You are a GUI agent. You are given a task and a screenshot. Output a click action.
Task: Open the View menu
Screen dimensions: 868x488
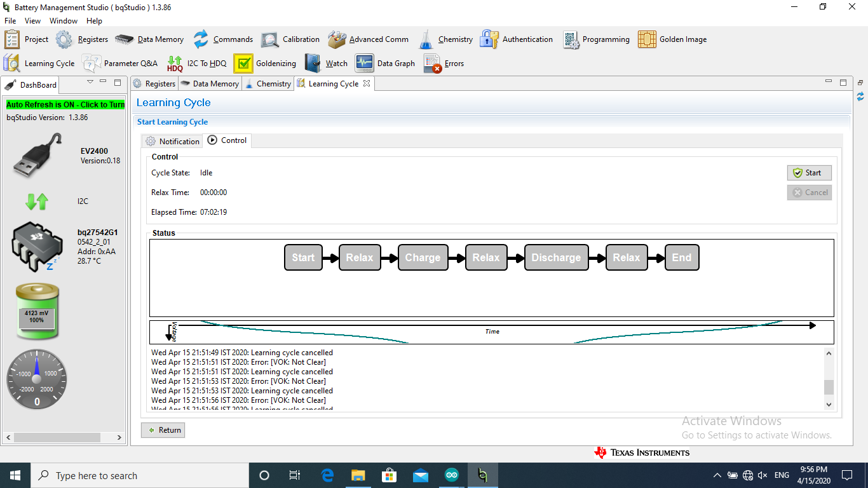click(x=32, y=21)
